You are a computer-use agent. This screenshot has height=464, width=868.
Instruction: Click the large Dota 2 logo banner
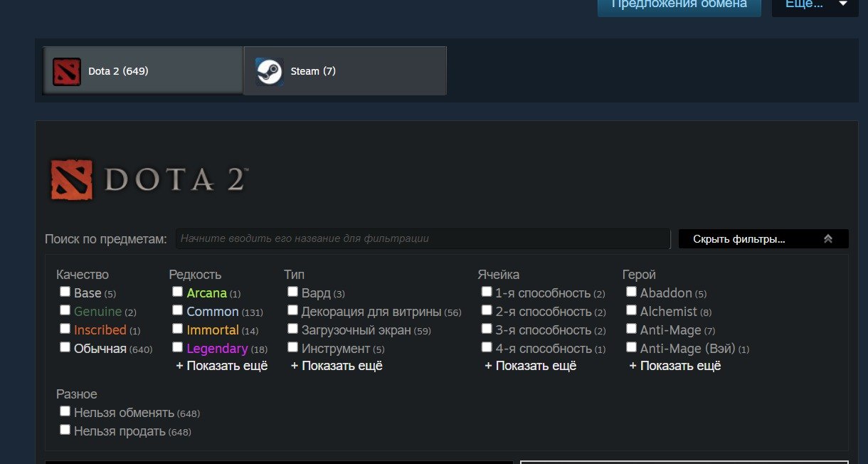point(149,179)
